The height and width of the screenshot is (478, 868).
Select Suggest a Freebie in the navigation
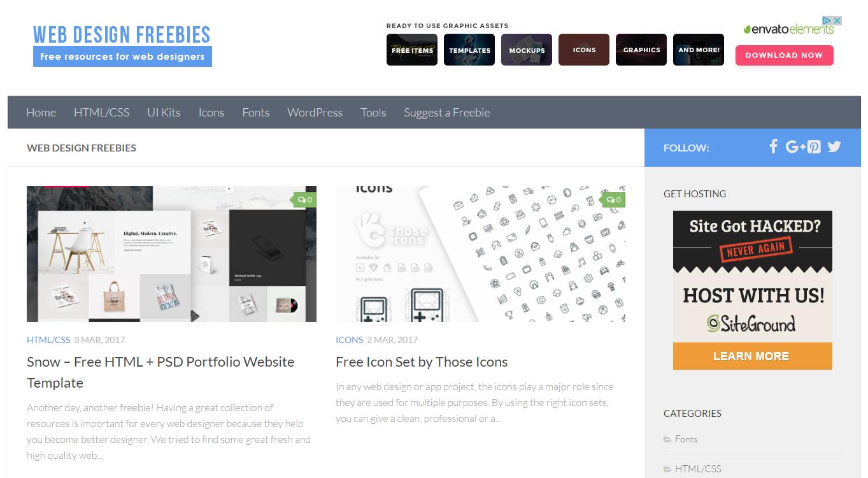447,113
